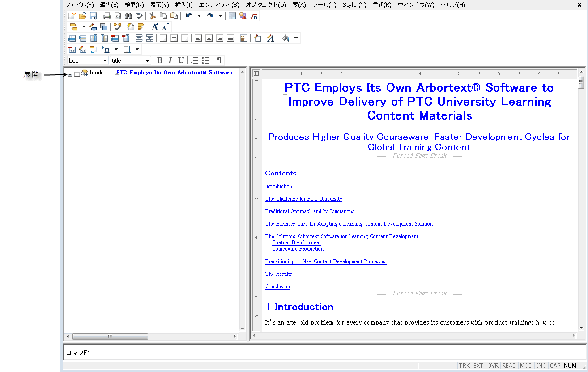The image size is (588, 372).
Task: Open the ヘルプ(H) menu
Action: (x=453, y=5)
